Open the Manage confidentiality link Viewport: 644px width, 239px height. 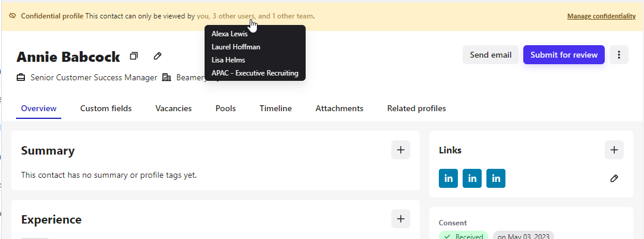pos(601,16)
